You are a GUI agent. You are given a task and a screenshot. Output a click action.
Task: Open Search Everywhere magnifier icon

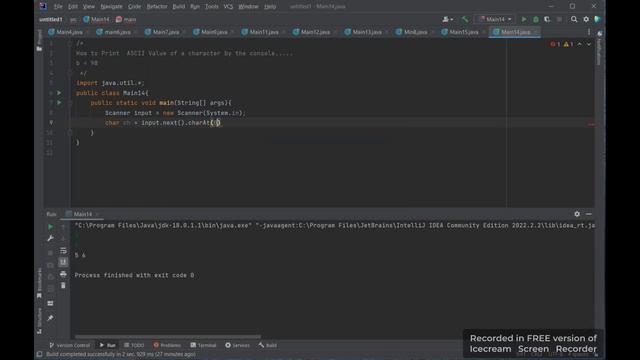574,19
